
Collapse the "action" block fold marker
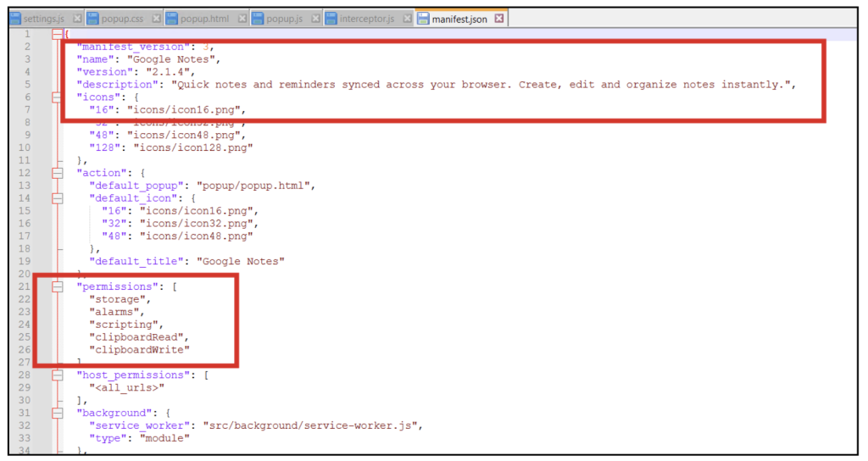click(57, 173)
